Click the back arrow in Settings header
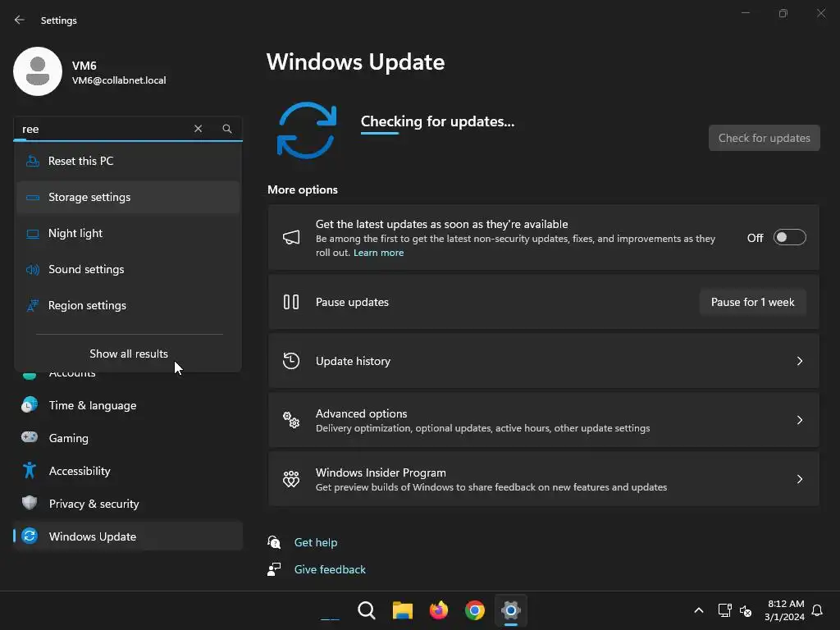The image size is (840, 630). pyautogui.click(x=20, y=20)
